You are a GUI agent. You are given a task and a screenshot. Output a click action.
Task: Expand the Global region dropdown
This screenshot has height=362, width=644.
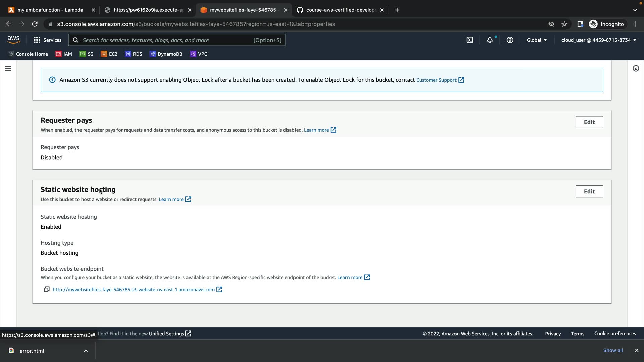point(537,40)
